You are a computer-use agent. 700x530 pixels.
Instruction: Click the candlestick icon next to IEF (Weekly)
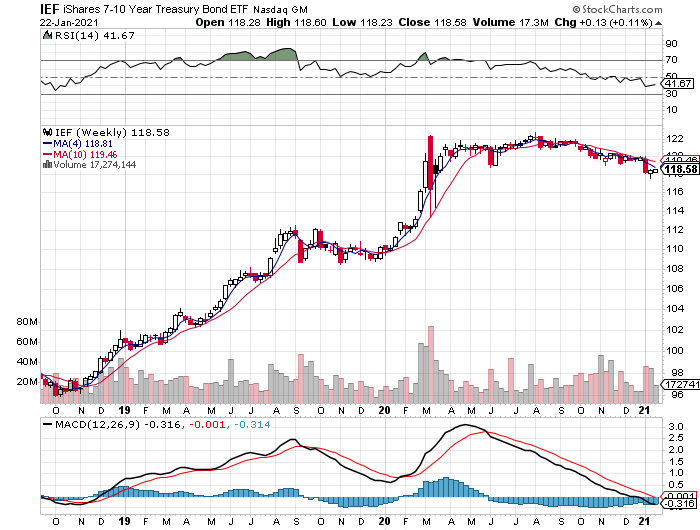pos(47,132)
